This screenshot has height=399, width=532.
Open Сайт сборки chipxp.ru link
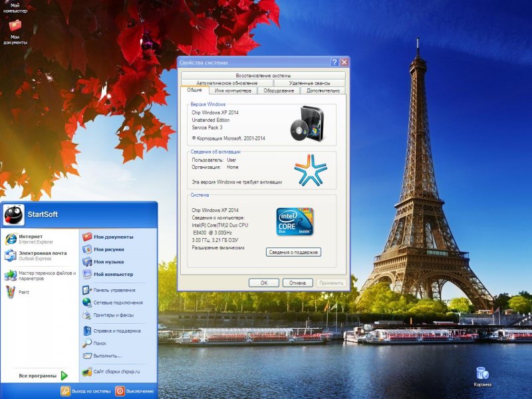(x=111, y=372)
